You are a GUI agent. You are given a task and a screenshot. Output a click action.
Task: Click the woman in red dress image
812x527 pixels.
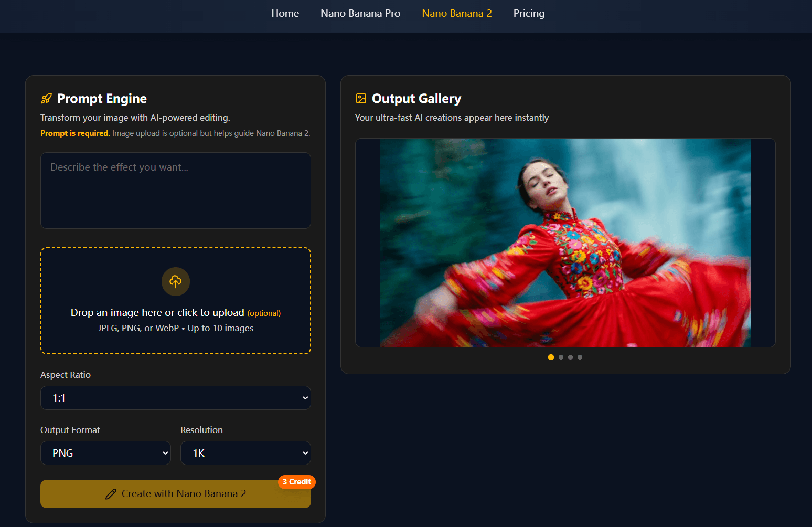[x=565, y=243]
